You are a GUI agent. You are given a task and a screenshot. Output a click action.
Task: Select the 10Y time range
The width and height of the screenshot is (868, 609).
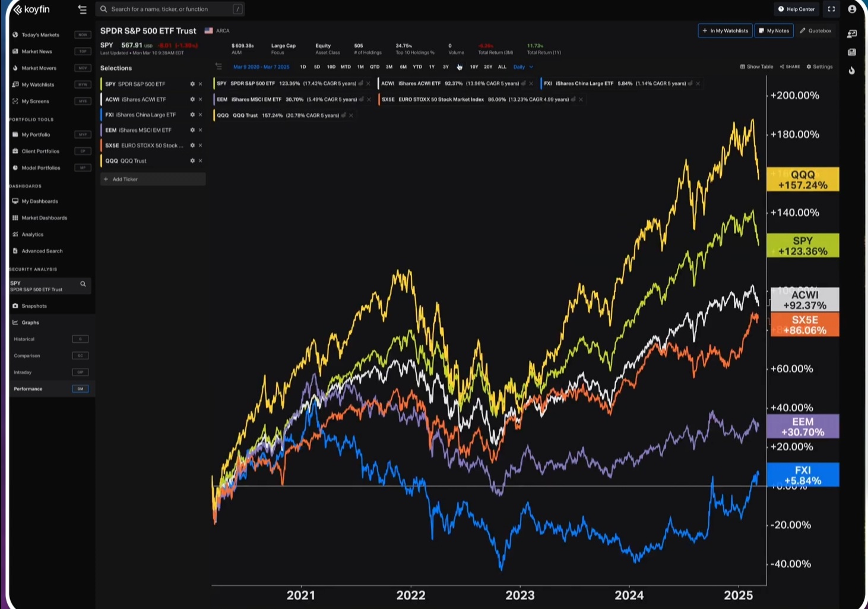(x=474, y=67)
